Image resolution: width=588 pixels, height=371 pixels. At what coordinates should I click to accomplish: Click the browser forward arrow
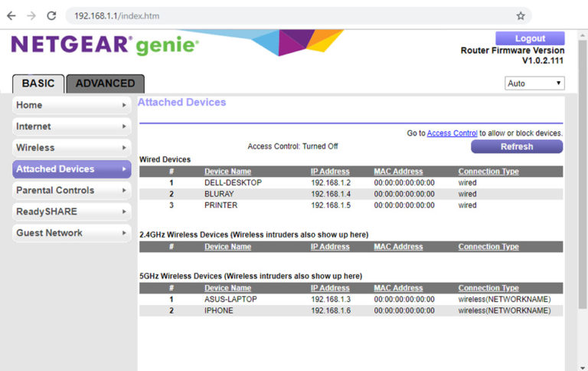[x=31, y=16]
